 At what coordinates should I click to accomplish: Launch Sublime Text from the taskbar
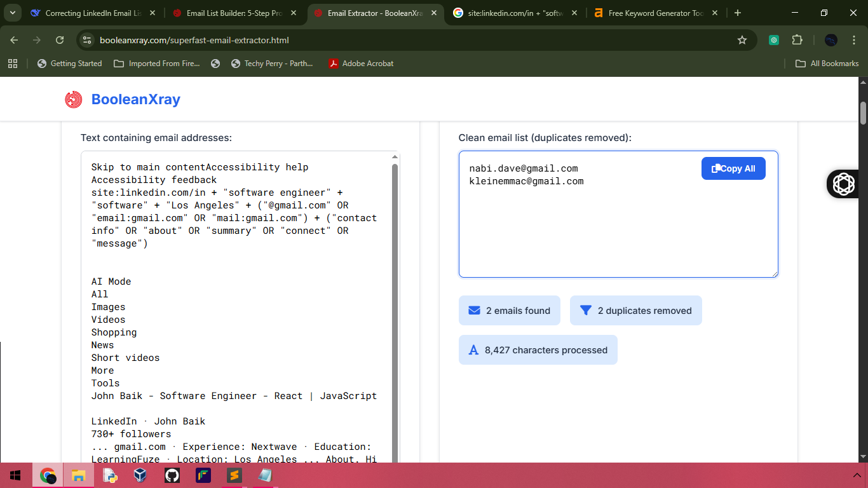234,475
